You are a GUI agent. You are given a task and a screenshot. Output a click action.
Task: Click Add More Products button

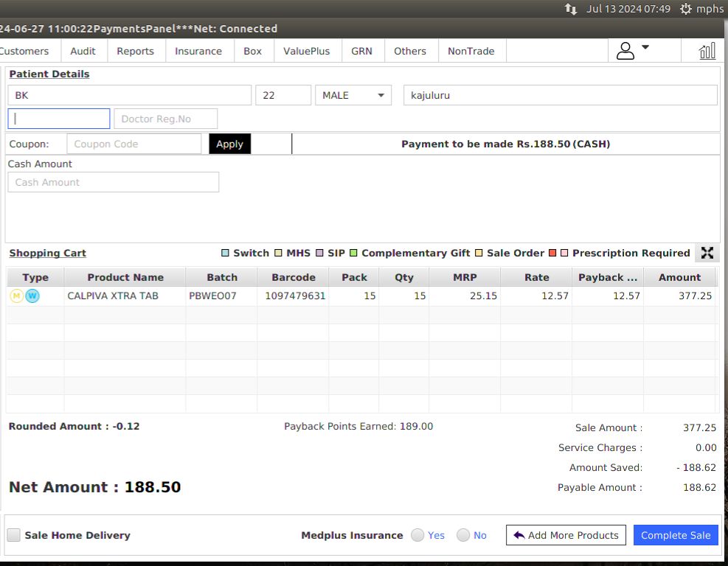pyautogui.click(x=566, y=535)
